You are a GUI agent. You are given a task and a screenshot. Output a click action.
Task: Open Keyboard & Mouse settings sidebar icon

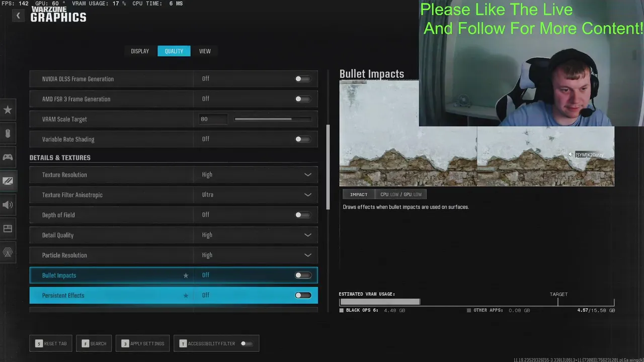pos(8,133)
